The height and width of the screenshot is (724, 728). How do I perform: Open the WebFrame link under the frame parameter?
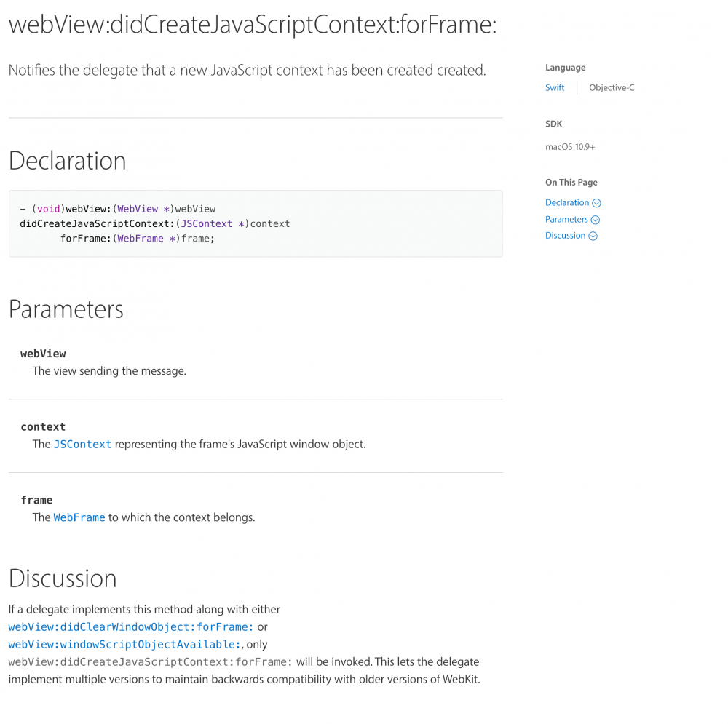tap(79, 517)
